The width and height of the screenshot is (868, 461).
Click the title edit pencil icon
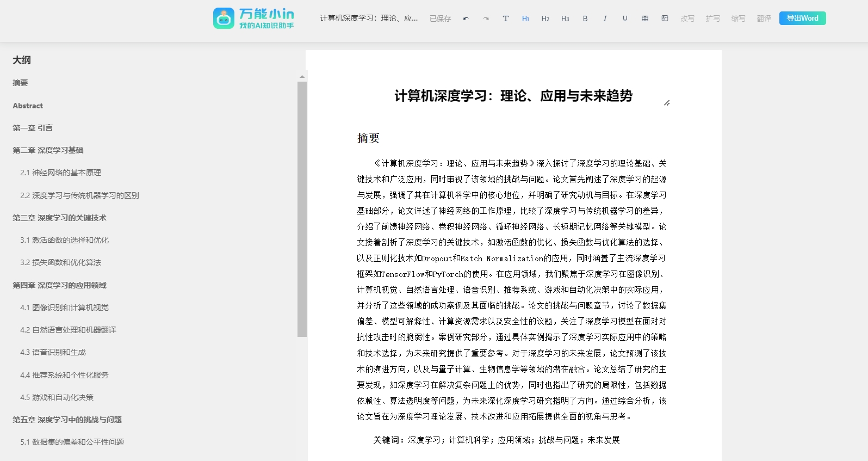[x=667, y=103]
